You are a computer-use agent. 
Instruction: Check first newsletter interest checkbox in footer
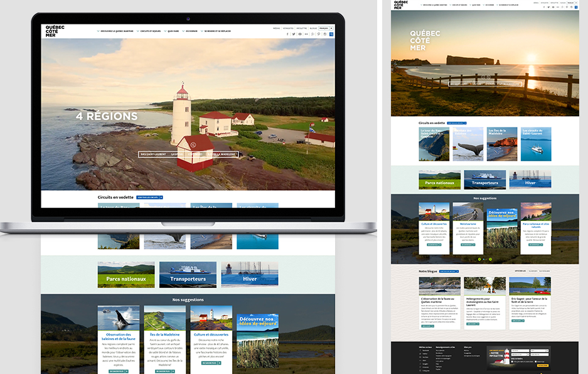point(513,361)
